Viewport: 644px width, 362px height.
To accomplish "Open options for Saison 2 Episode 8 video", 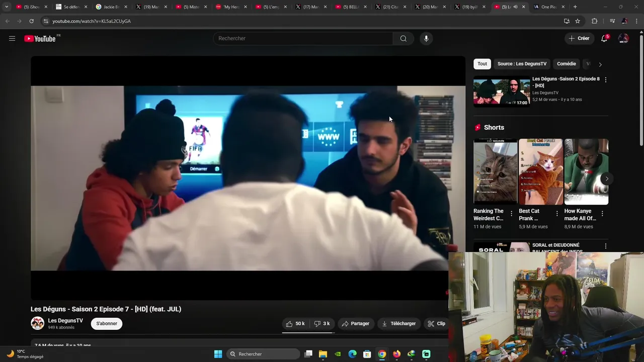I will click(x=605, y=79).
